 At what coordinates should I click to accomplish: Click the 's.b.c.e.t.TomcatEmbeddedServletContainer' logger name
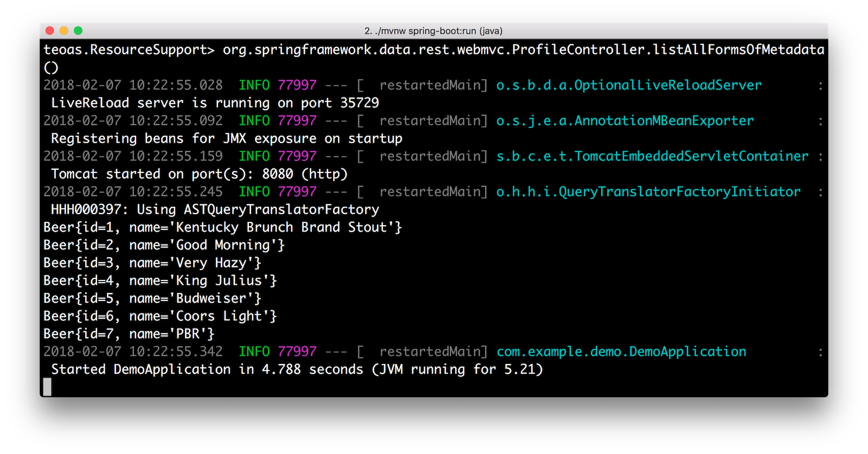(x=652, y=156)
